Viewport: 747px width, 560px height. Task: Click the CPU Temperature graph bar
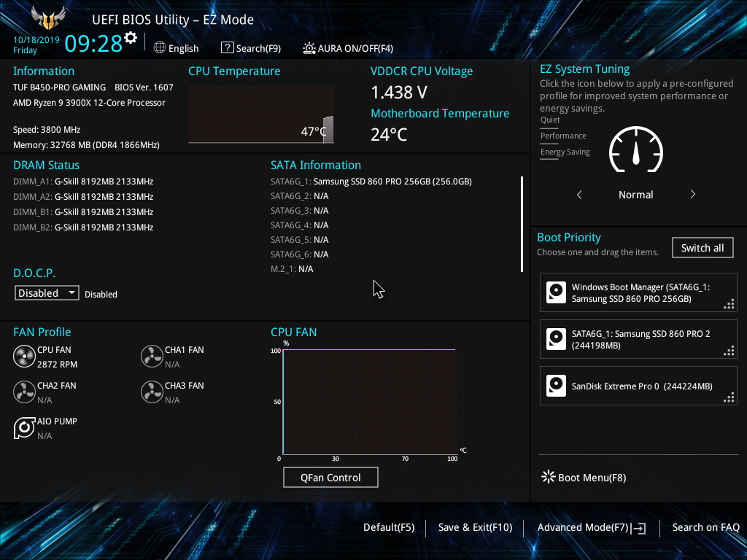click(328, 129)
